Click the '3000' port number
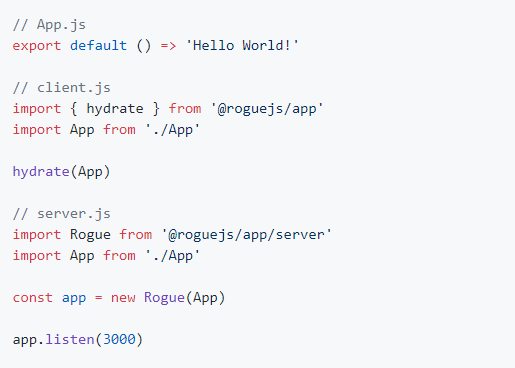The height and width of the screenshot is (368, 515). (x=119, y=339)
